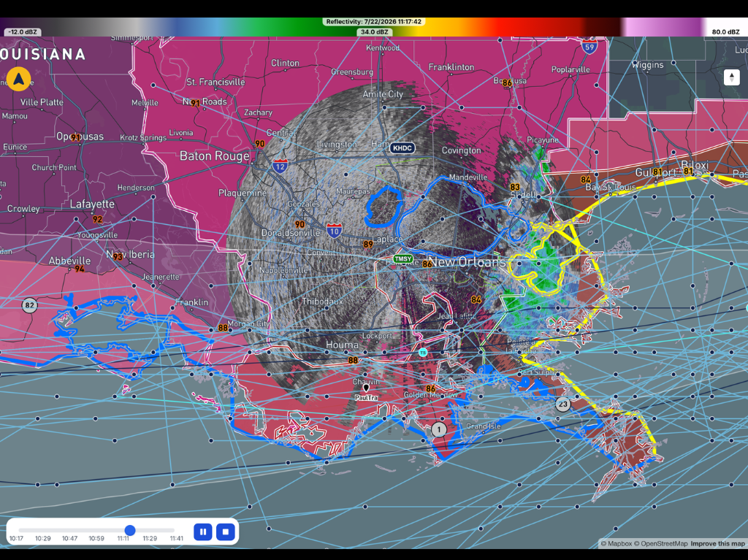Click the blue radar timeline slider thumb
Image resolution: width=748 pixels, height=560 pixels.
(x=130, y=530)
